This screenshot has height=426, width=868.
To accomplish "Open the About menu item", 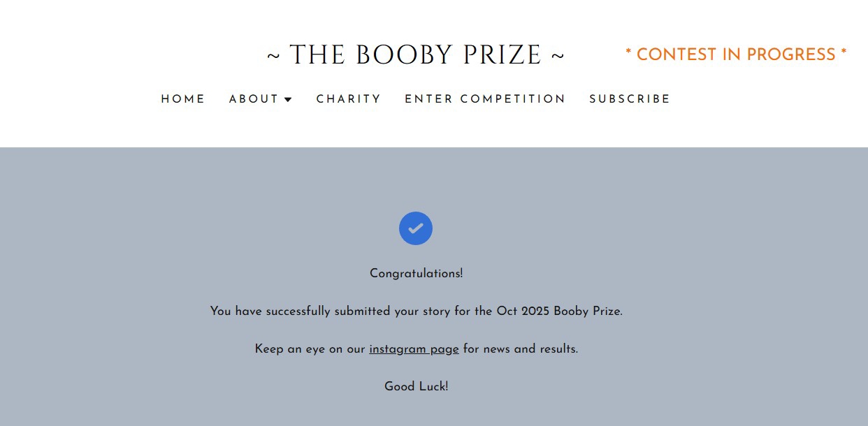I will click(x=254, y=99).
